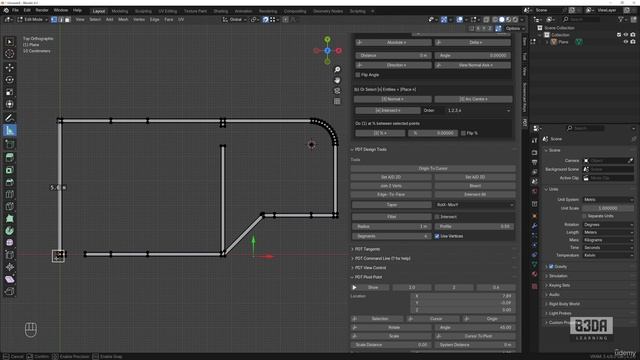Open the Vertex menu
The height and width of the screenshot is (360, 640).
click(139, 20)
